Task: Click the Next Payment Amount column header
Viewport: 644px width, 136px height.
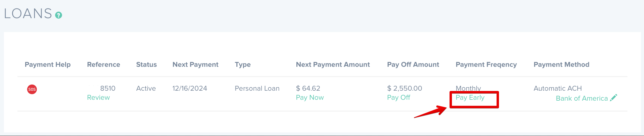Action: (333, 65)
